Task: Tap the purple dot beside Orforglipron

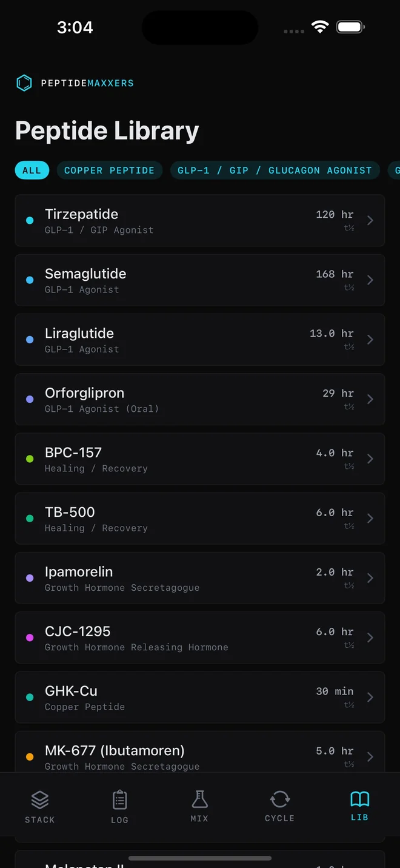Action: (30, 399)
